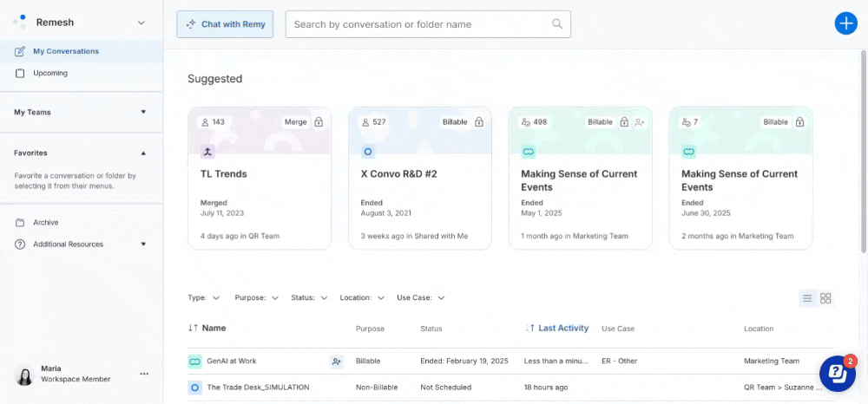Click lock icon on TL Trends card
868x404 pixels.
click(319, 122)
